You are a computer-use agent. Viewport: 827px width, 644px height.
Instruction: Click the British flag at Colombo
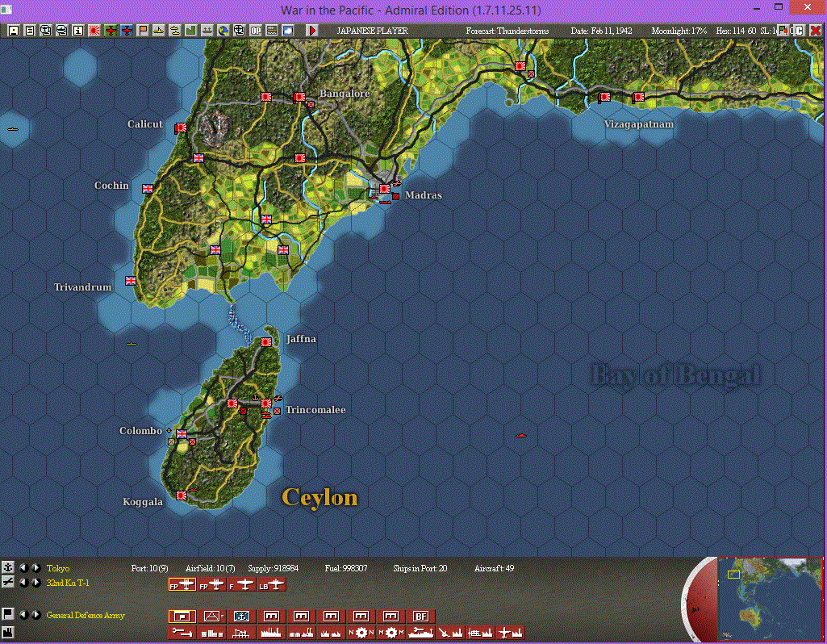pos(182,434)
